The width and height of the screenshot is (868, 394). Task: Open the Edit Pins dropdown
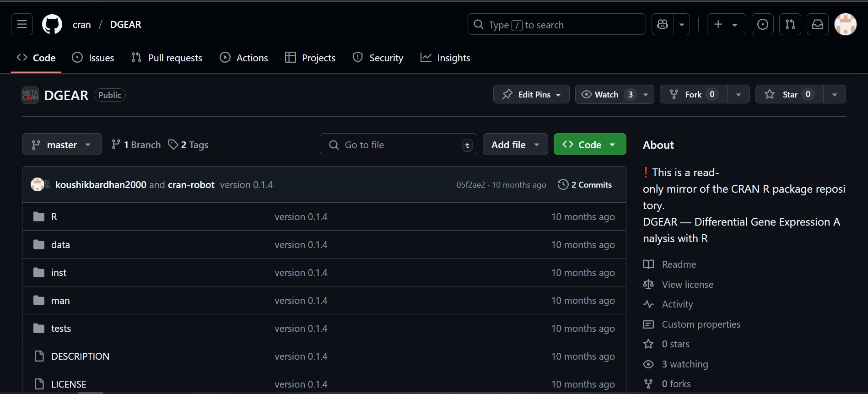tap(531, 94)
